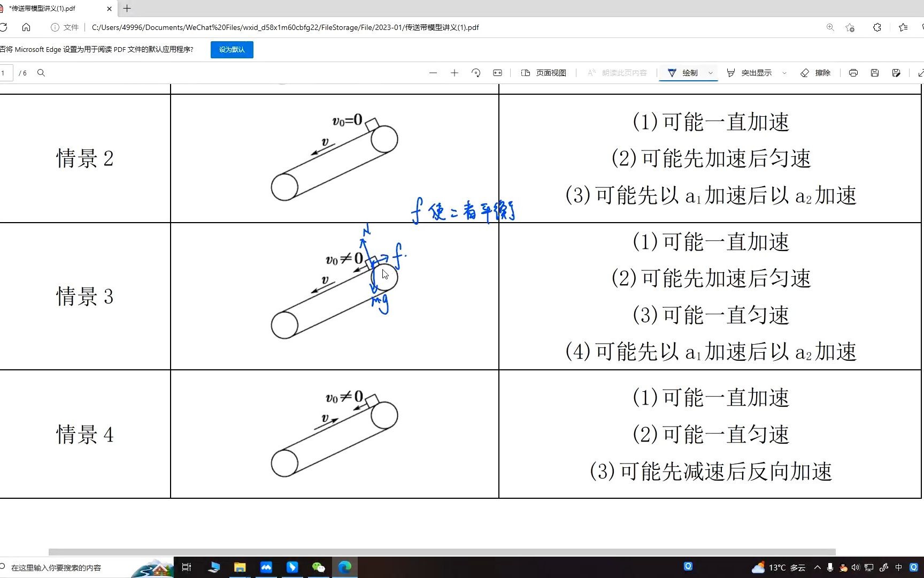Click the fit-to-width icon in the PDF toolbar
Viewport: 924px width, 578px height.
point(497,72)
